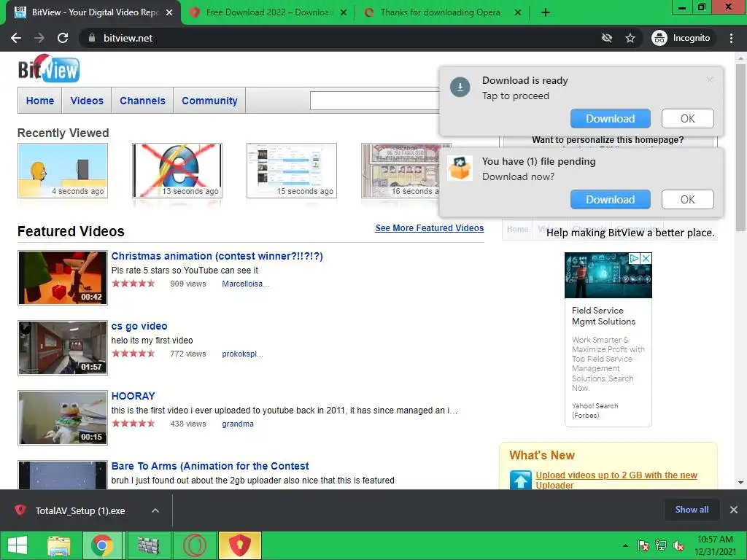Close the Free Download 2022 tab
The image size is (747, 560).
[x=343, y=12]
